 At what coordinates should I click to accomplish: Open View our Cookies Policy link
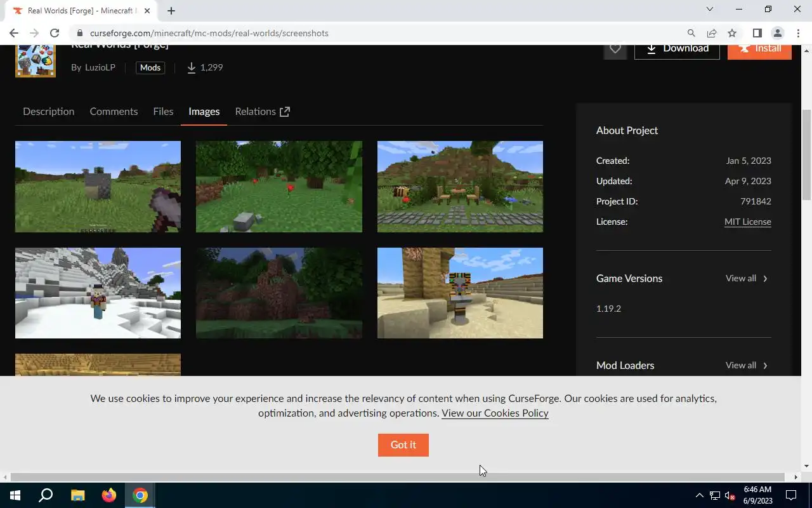point(495,413)
